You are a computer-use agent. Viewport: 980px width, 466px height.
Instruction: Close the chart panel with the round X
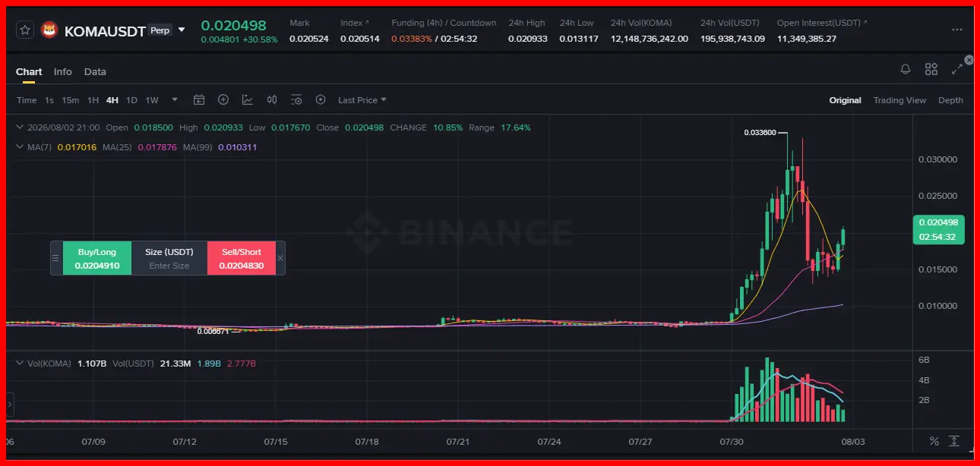[x=969, y=60]
